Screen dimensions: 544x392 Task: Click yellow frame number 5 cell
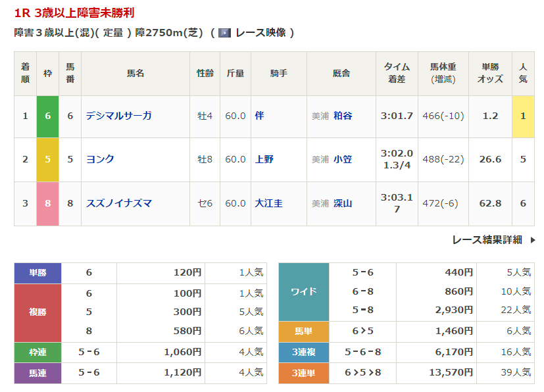click(47, 159)
